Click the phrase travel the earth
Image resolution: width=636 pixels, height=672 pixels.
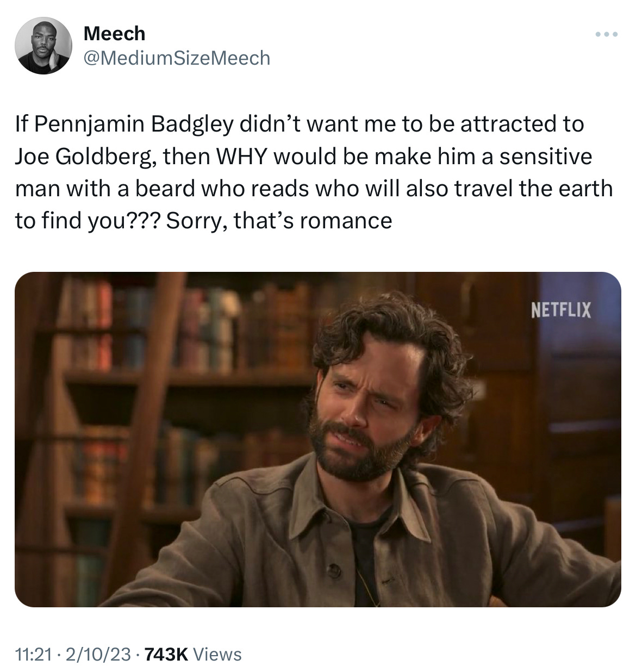(x=533, y=189)
